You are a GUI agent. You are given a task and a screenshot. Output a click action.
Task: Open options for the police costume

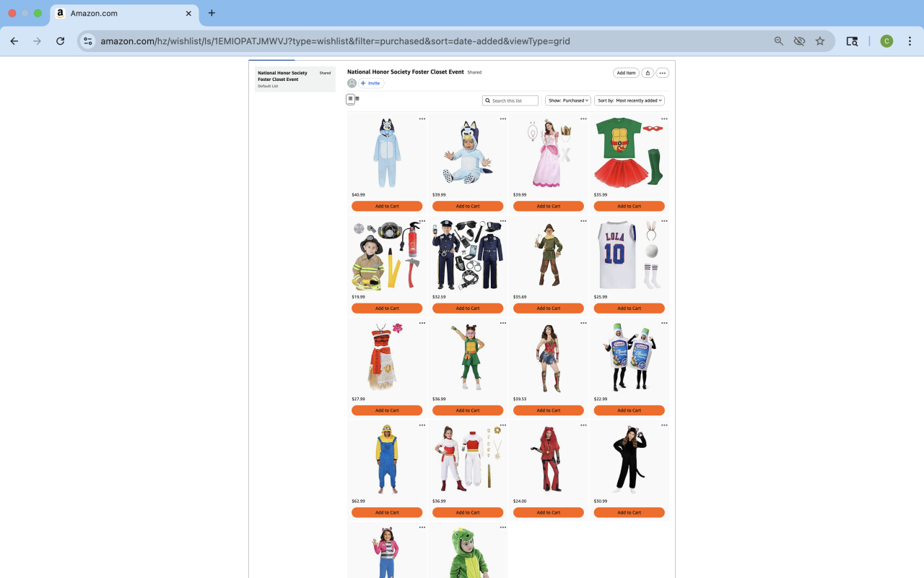coord(503,221)
